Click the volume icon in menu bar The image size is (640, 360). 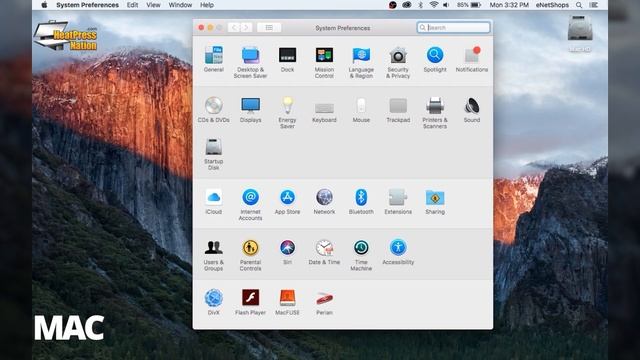click(x=446, y=5)
